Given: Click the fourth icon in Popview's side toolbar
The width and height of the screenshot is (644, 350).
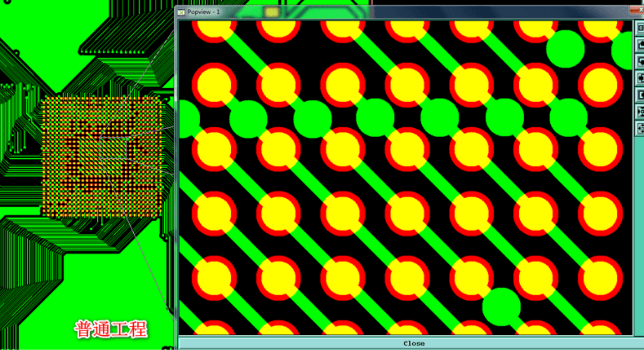Looking at the screenshot, I should coord(640,78).
